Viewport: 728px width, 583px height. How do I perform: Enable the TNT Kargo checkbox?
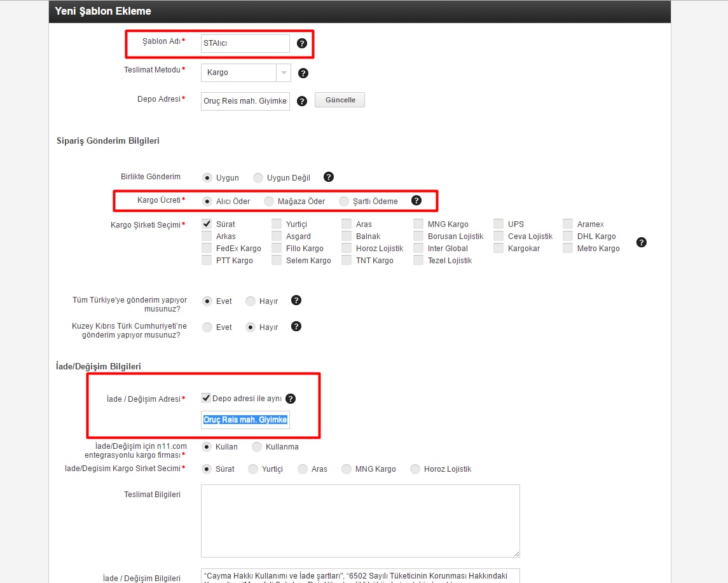[x=347, y=260]
